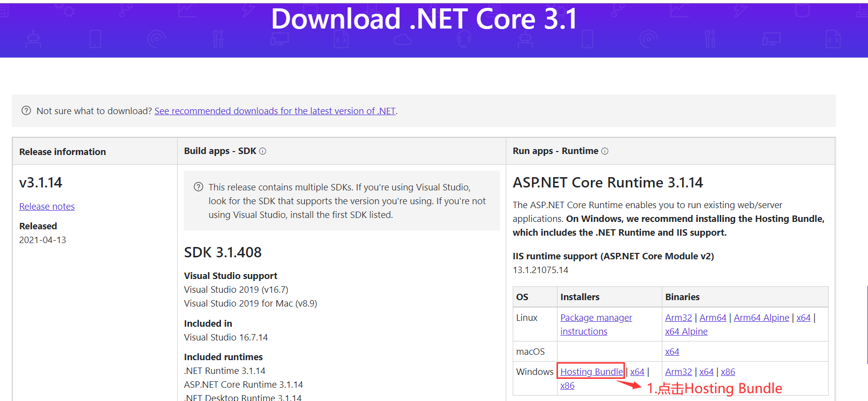The width and height of the screenshot is (868, 401).
Task: Download the Windows x64 installer
Action: point(637,372)
